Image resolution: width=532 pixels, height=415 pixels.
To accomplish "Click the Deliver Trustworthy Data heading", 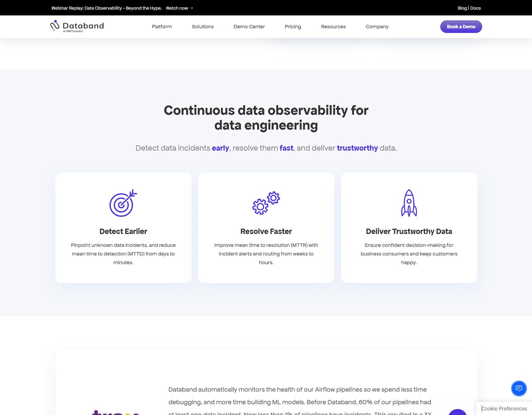I will pos(409,231).
